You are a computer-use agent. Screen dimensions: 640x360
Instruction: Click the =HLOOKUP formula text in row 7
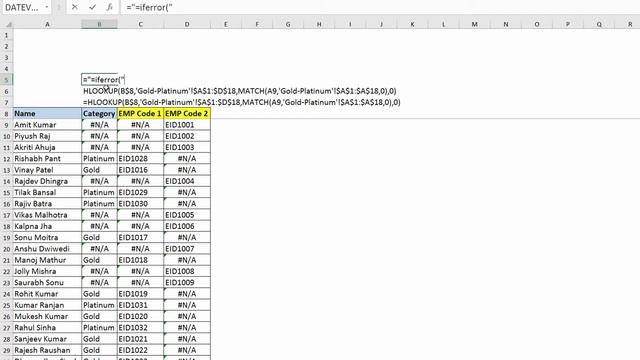coord(242,102)
